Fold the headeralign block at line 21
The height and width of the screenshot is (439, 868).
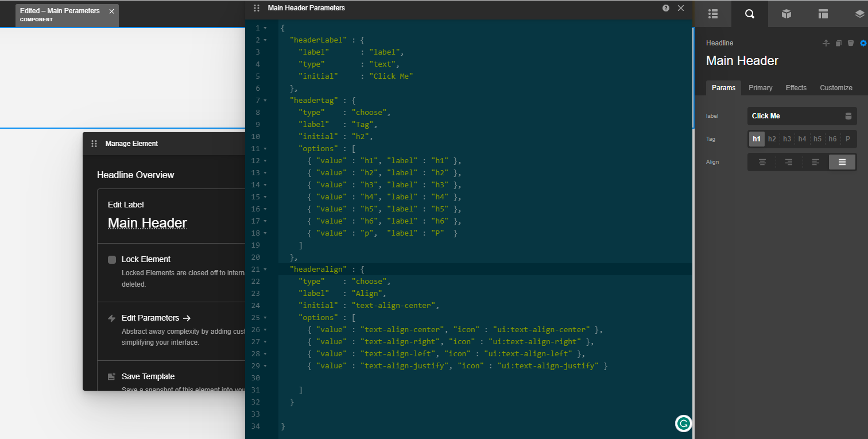click(x=265, y=269)
